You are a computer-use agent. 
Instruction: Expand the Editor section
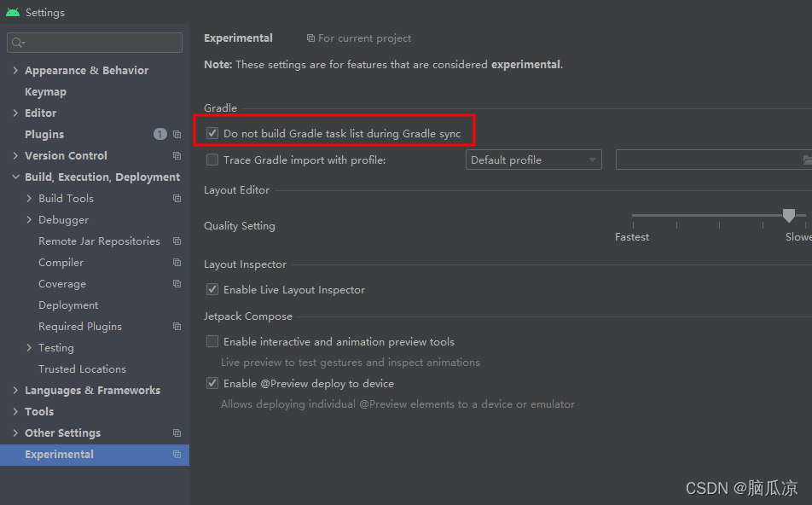15,113
